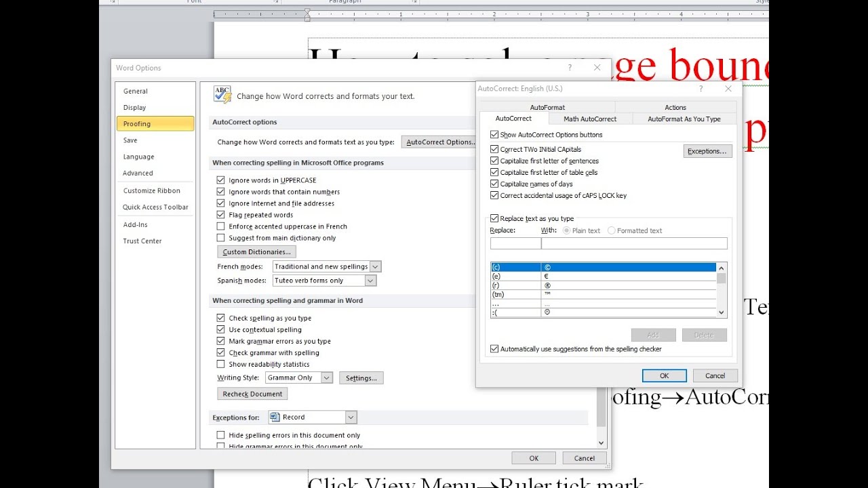Open Word Options help question mark

570,68
